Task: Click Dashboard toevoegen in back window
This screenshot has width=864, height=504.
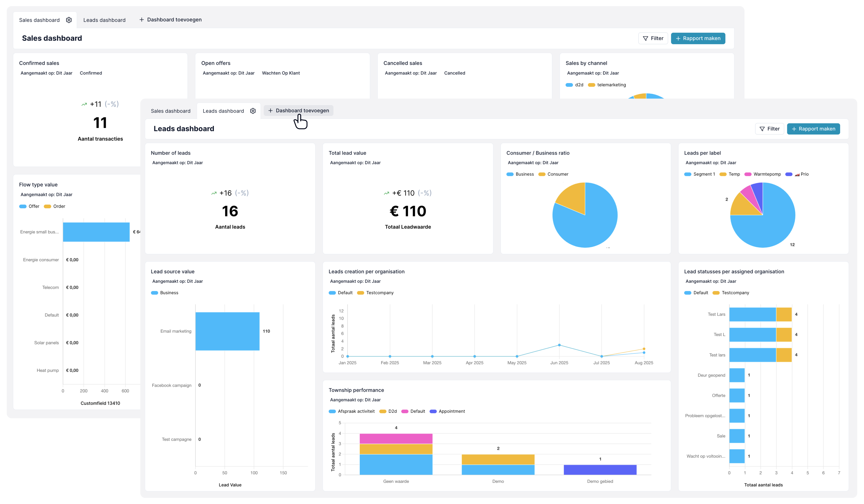Action: [x=170, y=20]
